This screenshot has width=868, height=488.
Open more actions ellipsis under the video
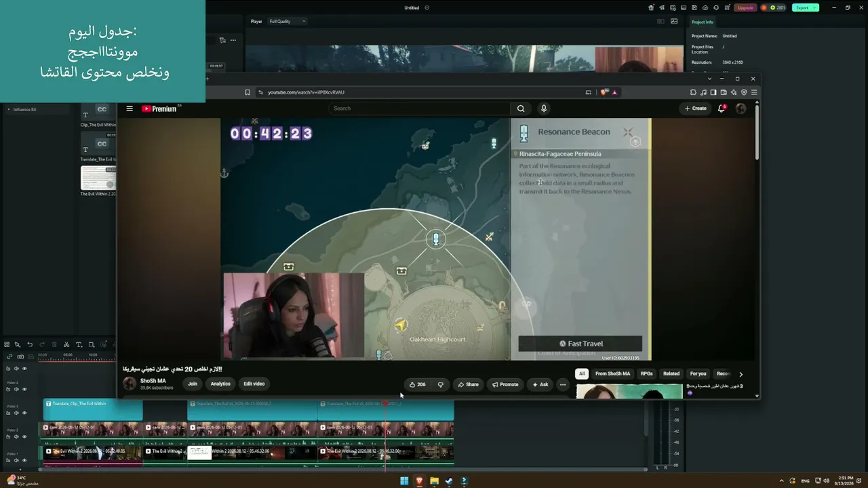(562, 384)
